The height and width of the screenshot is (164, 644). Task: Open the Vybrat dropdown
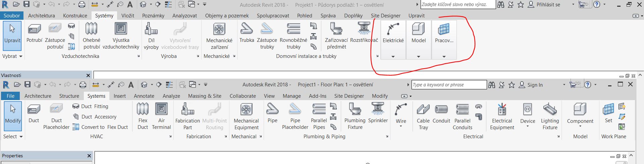[x=12, y=56]
